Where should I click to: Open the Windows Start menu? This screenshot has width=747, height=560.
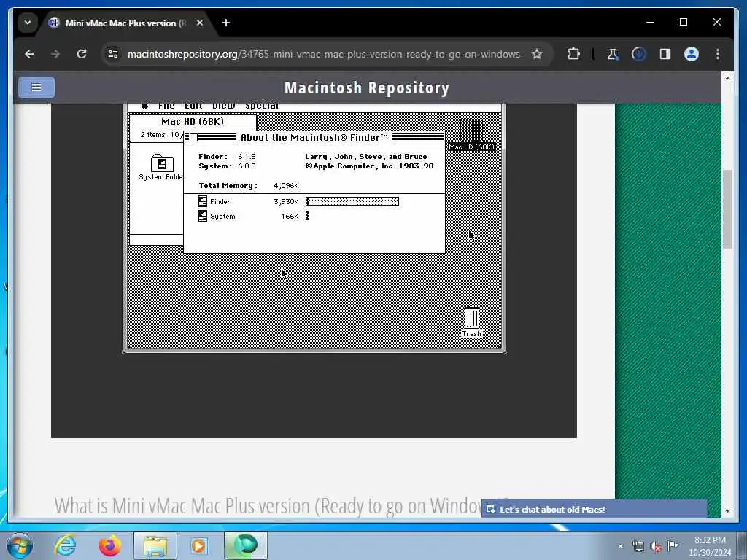tap(20, 545)
